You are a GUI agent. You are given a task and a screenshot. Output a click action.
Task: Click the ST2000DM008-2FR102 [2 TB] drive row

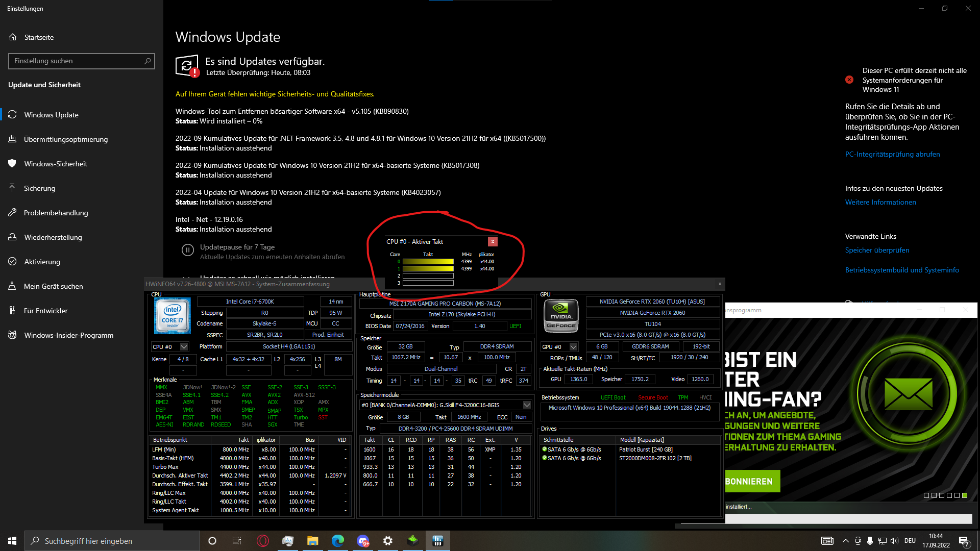click(x=631, y=458)
